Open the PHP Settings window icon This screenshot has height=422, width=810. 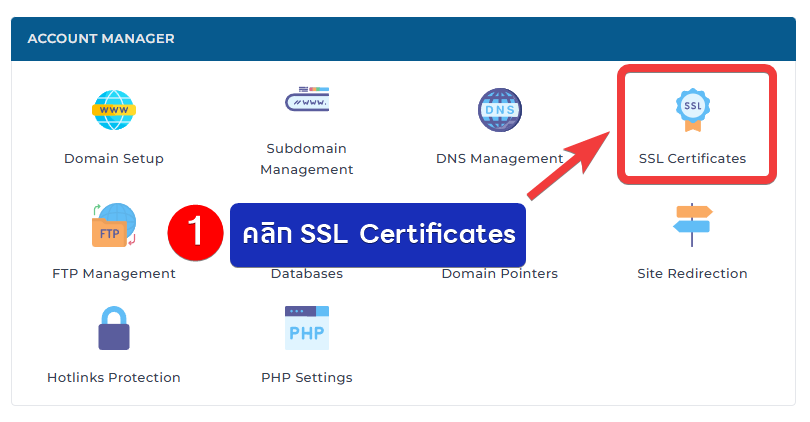pyautogui.click(x=306, y=328)
